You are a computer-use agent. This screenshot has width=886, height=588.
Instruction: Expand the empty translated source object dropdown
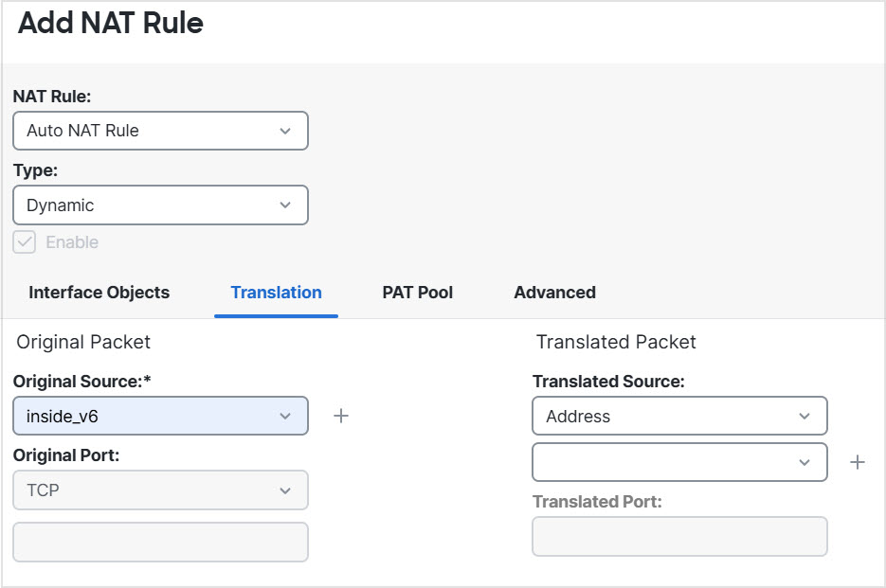click(679, 462)
